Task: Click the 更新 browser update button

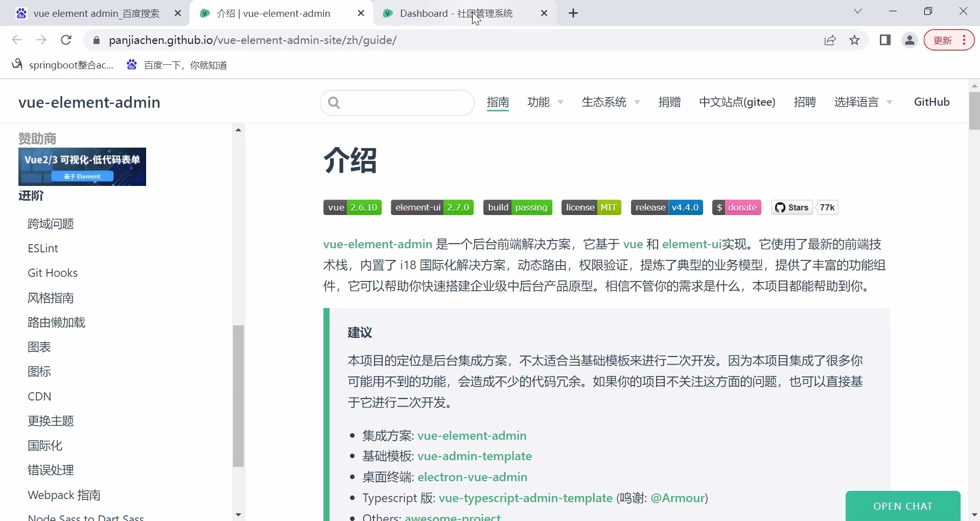Action: pos(943,40)
